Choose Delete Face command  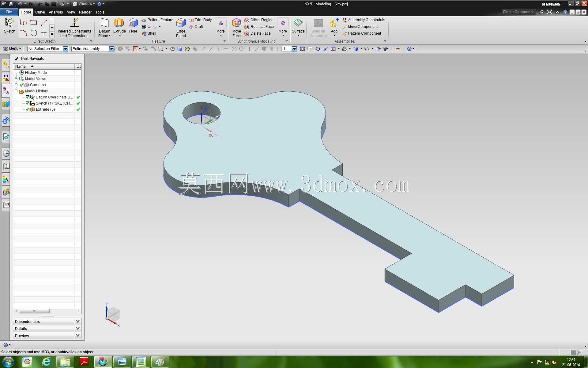click(x=258, y=33)
